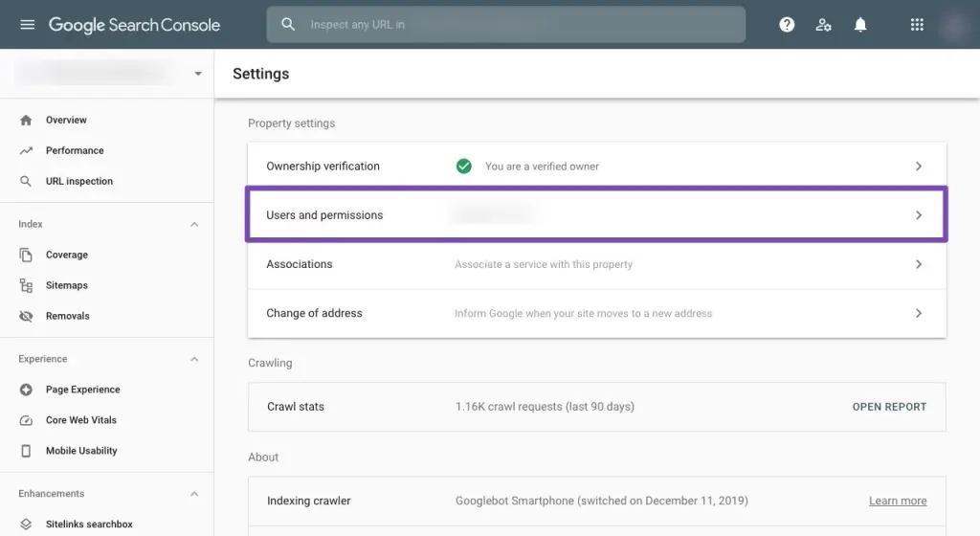Open Sitelinks searchbox in sidebar
Viewport: 980px width, 536px height.
pyautogui.click(x=89, y=525)
